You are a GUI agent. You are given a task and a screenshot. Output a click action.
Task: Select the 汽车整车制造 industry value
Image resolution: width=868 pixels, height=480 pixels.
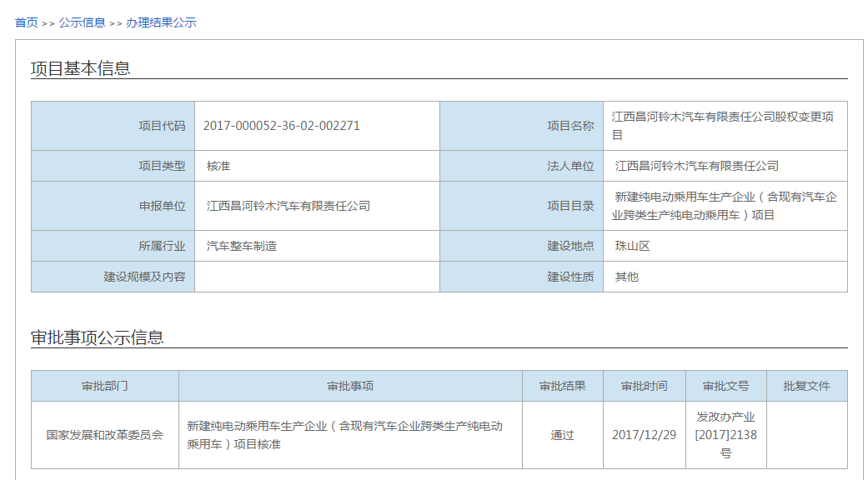point(241,246)
